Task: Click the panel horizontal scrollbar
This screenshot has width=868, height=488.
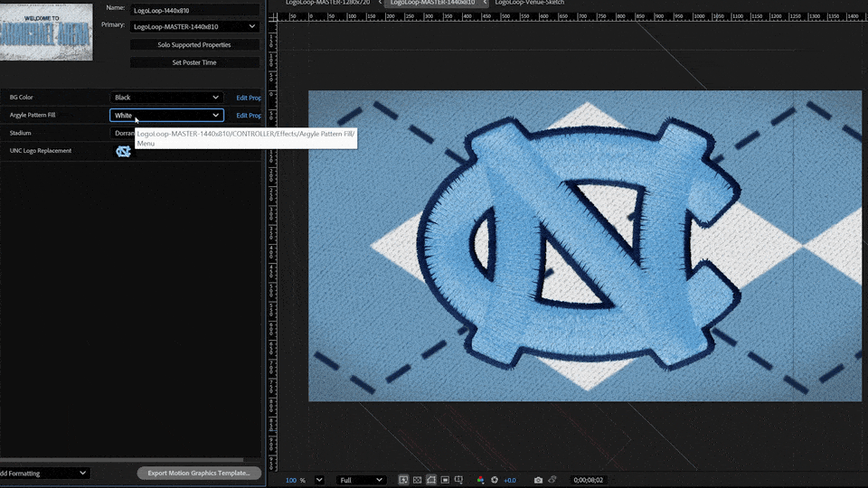Action: pos(122,460)
